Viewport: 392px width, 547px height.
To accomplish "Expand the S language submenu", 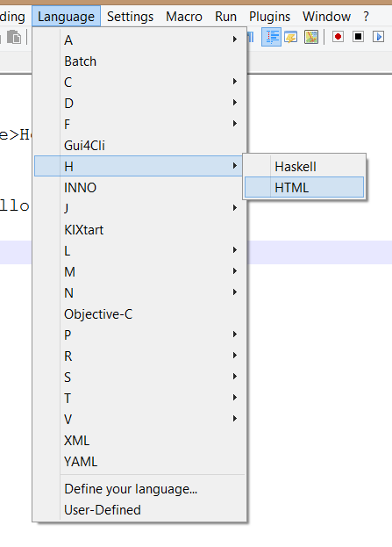I will pos(139,377).
